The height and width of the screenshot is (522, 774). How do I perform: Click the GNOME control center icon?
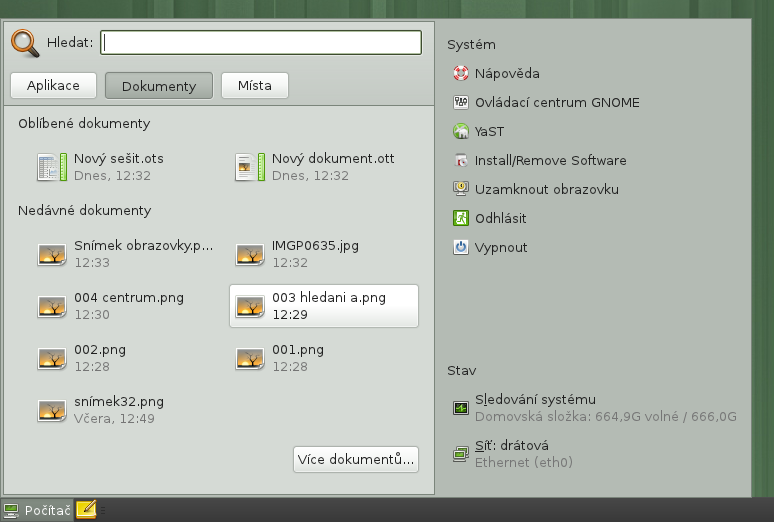pos(461,102)
